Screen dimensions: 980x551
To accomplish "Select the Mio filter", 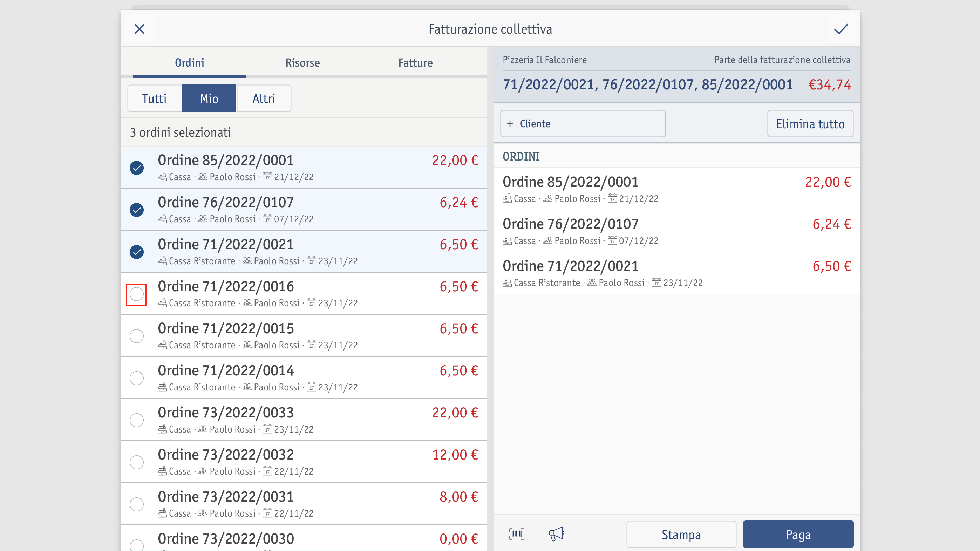I will (209, 98).
